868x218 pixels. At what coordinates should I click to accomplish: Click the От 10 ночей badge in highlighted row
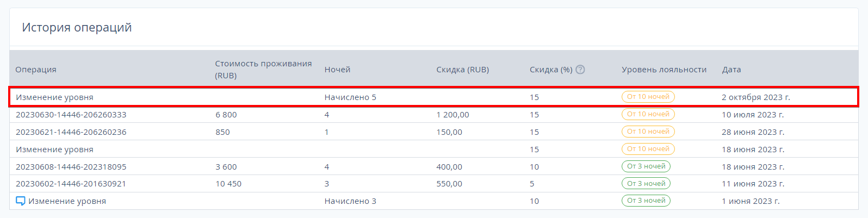tap(648, 97)
